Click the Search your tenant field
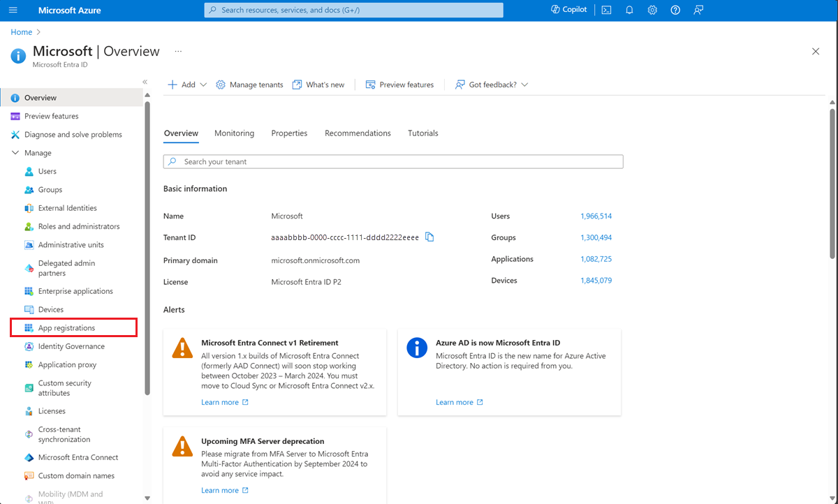838x504 pixels. (392, 161)
